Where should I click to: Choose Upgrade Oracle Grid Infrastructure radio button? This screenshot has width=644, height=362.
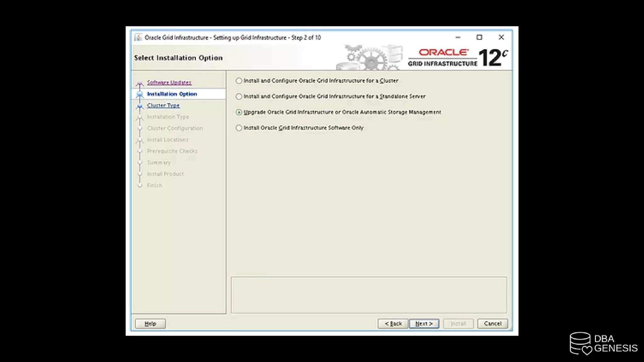pos(239,112)
